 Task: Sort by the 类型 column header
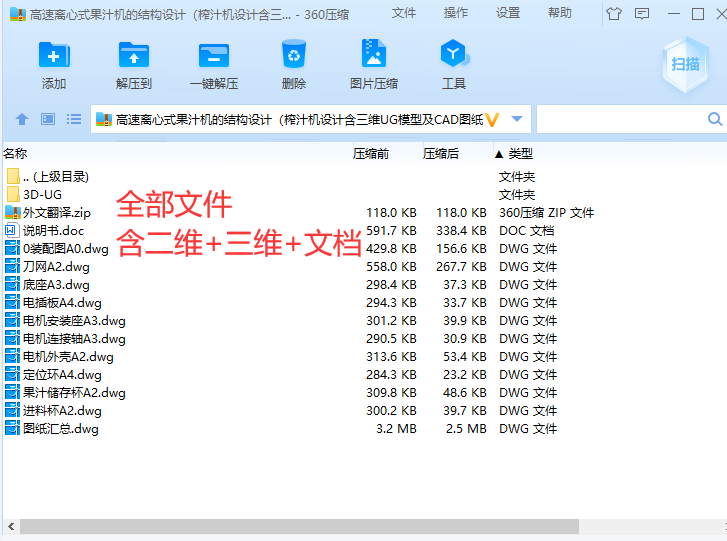click(x=520, y=153)
